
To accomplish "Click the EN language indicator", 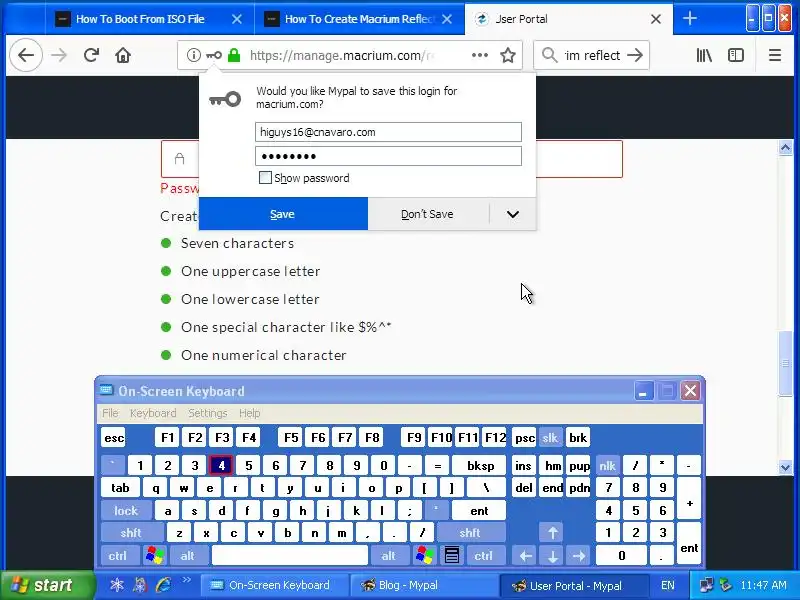I will (667, 585).
